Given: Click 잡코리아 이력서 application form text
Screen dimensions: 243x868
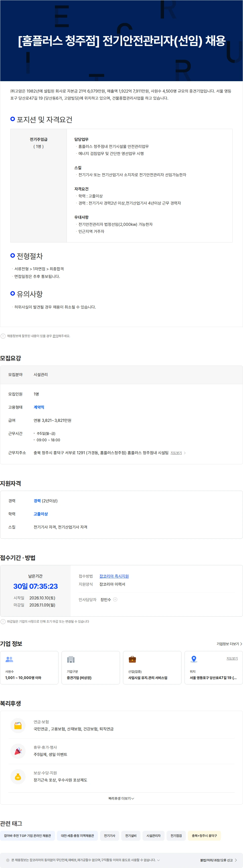Looking at the screenshot, I should (112, 584).
